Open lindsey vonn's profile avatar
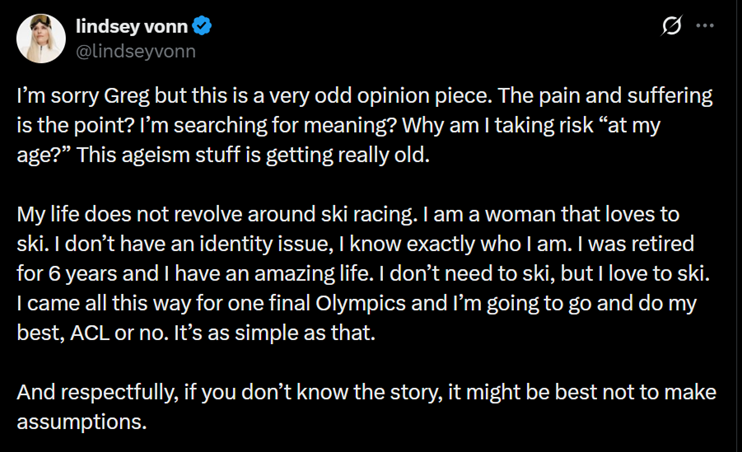The image size is (742, 452). point(42,37)
